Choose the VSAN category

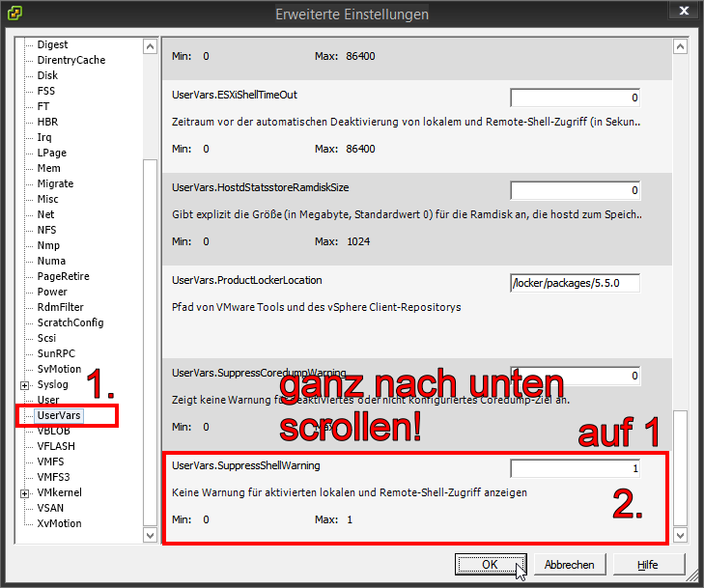coord(50,508)
